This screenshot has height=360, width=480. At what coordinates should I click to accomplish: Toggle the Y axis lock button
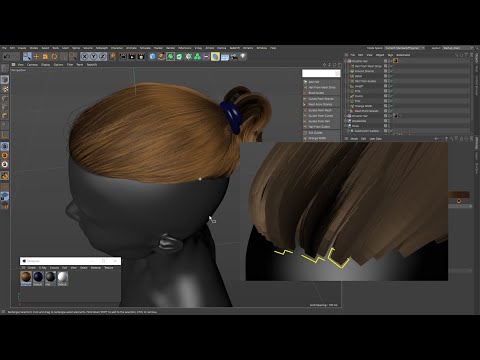(x=93, y=57)
